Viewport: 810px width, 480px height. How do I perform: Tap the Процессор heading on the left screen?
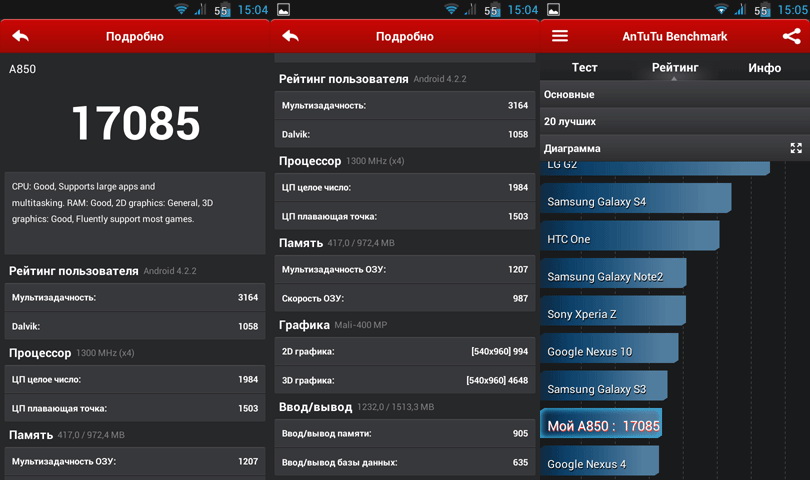pyautogui.click(x=40, y=353)
